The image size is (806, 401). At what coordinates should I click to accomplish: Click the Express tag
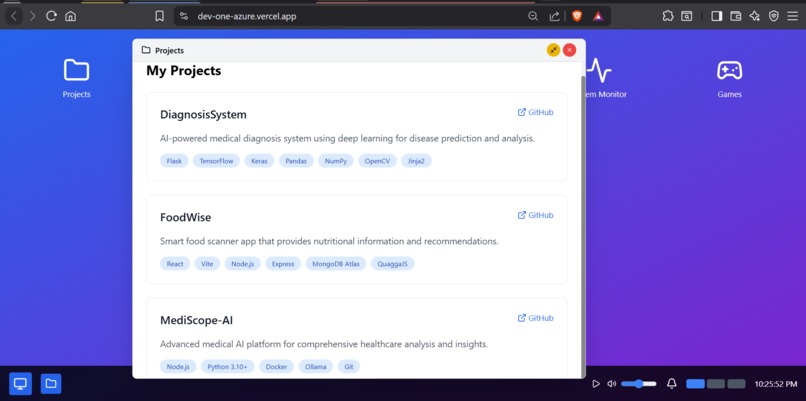point(283,264)
